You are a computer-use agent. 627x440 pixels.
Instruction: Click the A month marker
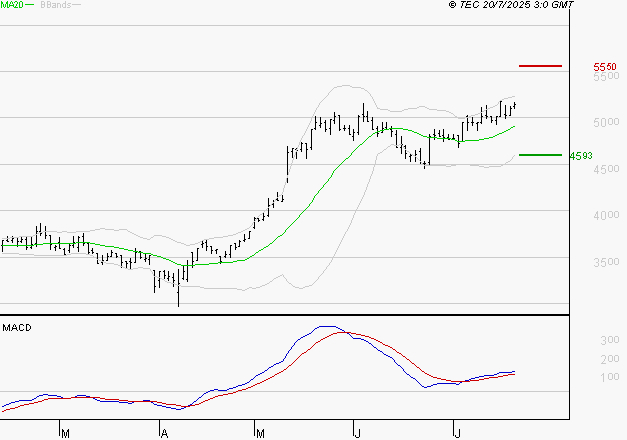[164, 433]
